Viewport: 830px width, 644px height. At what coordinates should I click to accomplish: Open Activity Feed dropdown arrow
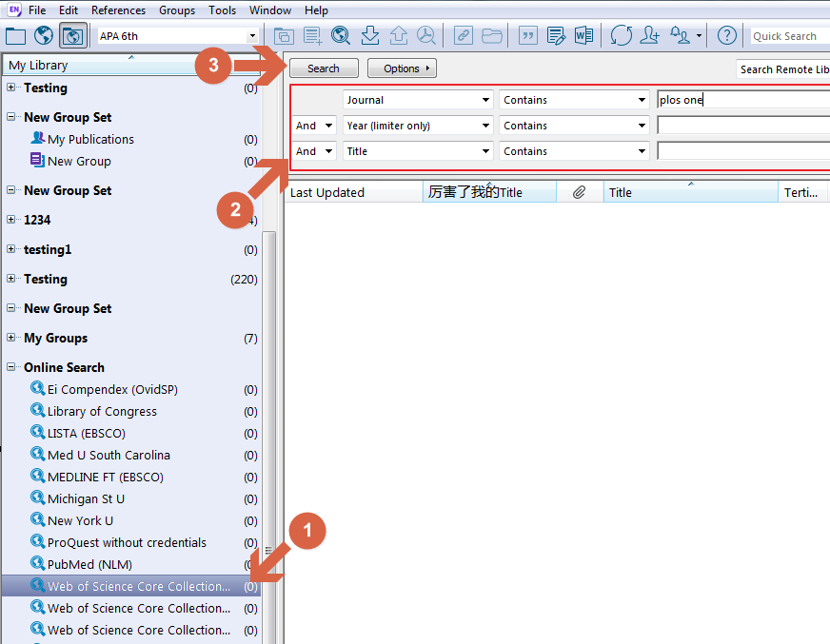click(x=700, y=36)
